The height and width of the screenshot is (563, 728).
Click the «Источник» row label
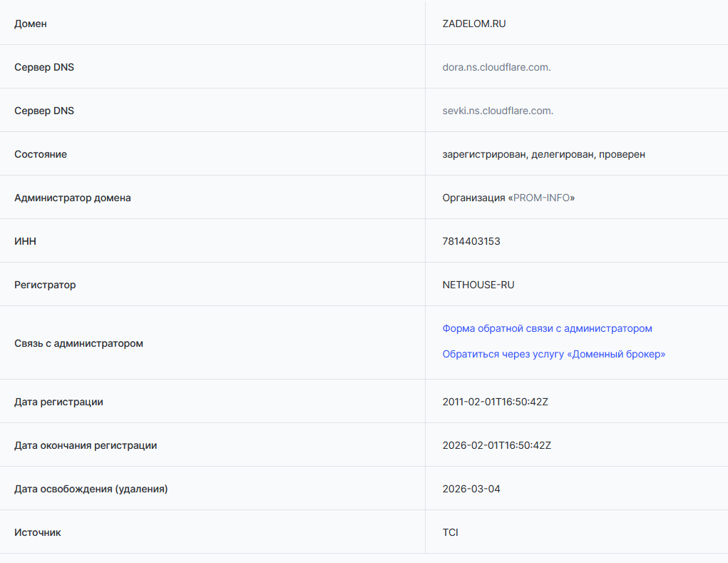coord(38,532)
